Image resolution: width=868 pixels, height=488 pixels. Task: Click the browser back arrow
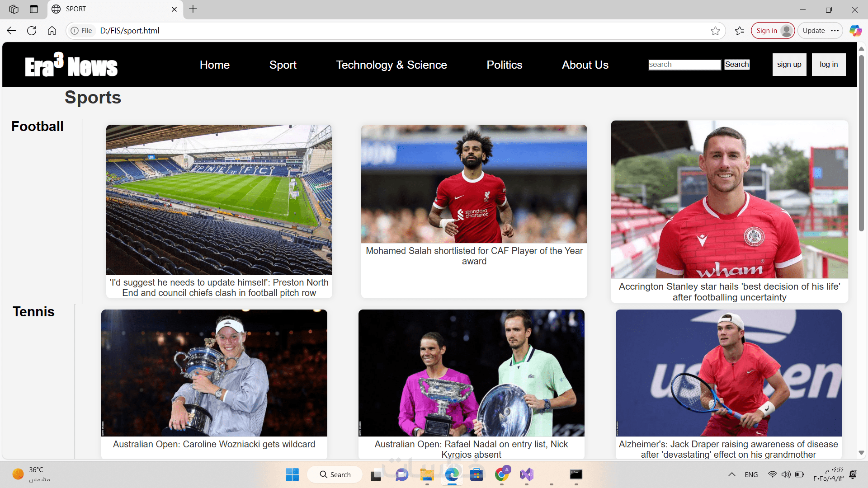(11, 31)
